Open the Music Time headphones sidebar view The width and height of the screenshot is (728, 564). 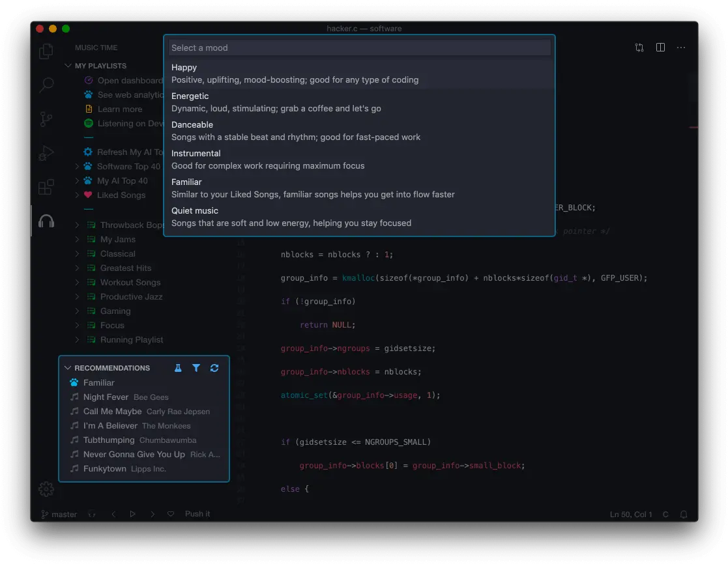pyautogui.click(x=46, y=221)
